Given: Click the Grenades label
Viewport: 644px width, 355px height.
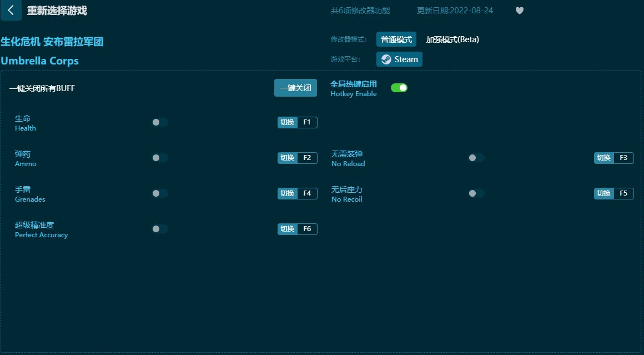Looking at the screenshot, I should coord(30,199).
